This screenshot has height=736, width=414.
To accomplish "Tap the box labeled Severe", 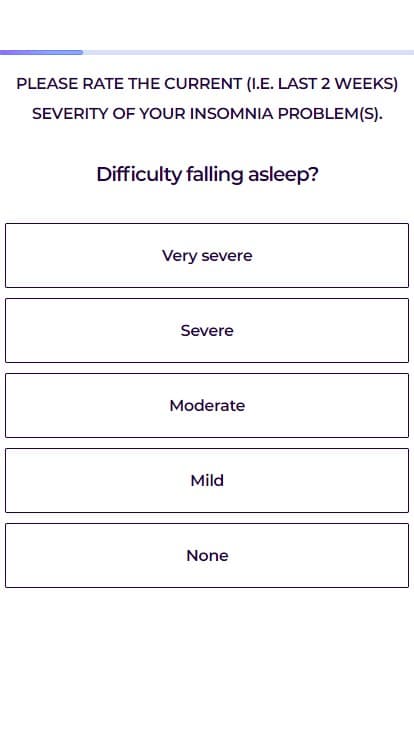I will point(207,330).
